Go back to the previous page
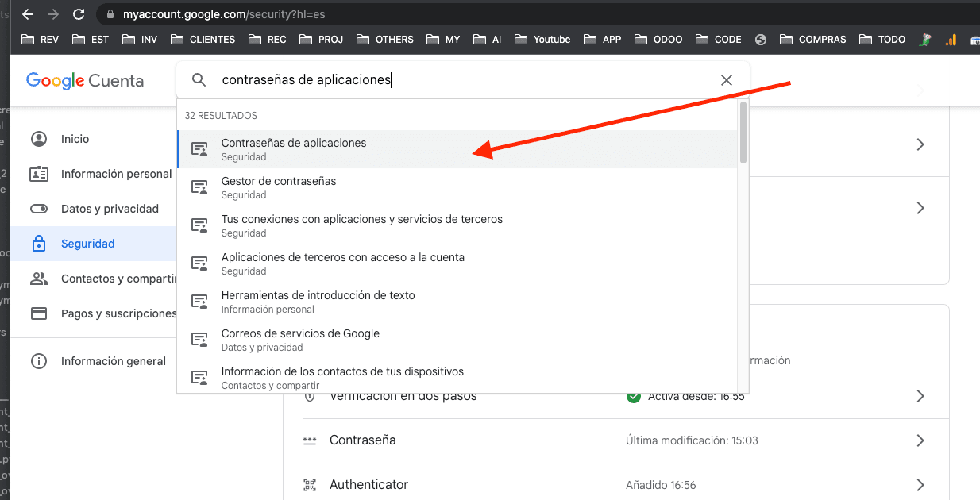Screen dimensions: 980x500 (28, 14)
